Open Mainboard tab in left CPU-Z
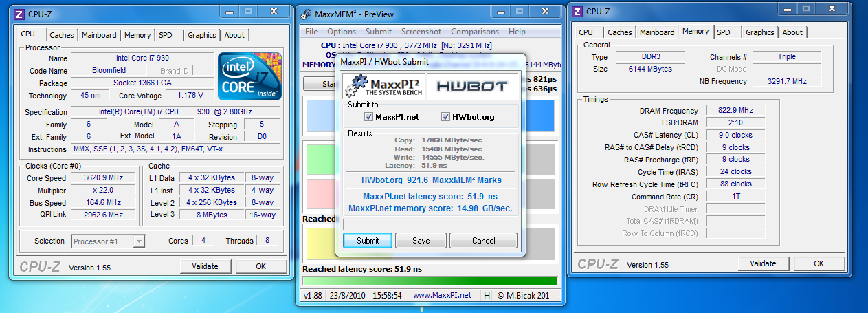The height and width of the screenshot is (313, 868). click(x=99, y=35)
